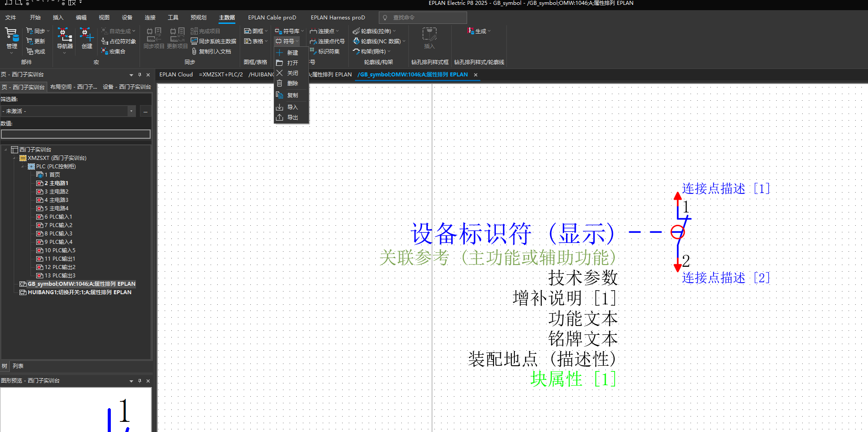Click the 同步 parts sync button
Image resolution: width=868 pixels, height=432 pixels.
[x=38, y=31]
